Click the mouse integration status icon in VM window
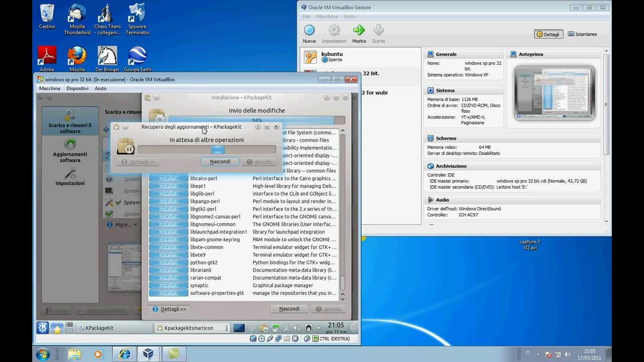The image size is (644, 362). (x=307, y=339)
